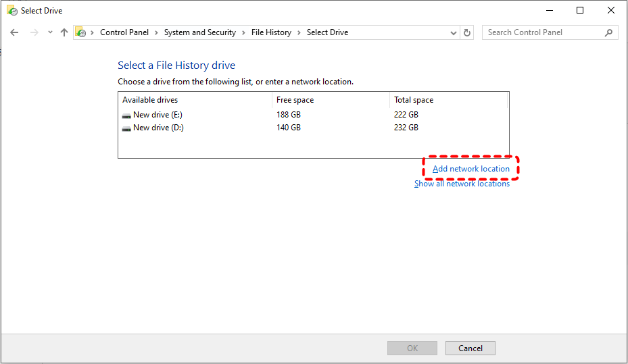The image size is (628, 364).
Task: Sort by Free space column header
Action: pos(331,100)
